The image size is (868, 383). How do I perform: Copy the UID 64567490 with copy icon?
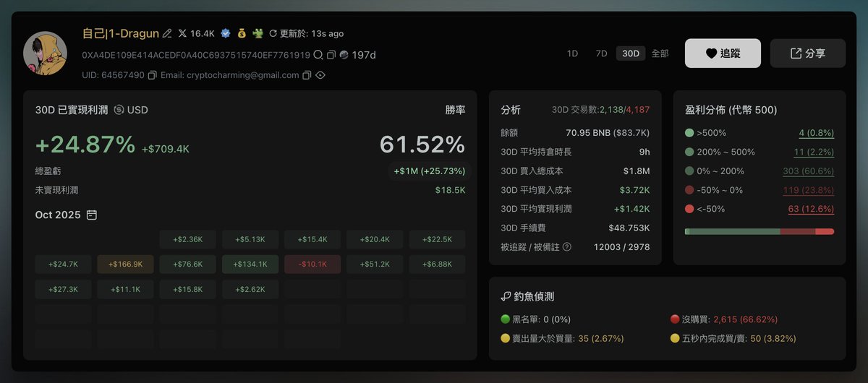click(x=153, y=75)
